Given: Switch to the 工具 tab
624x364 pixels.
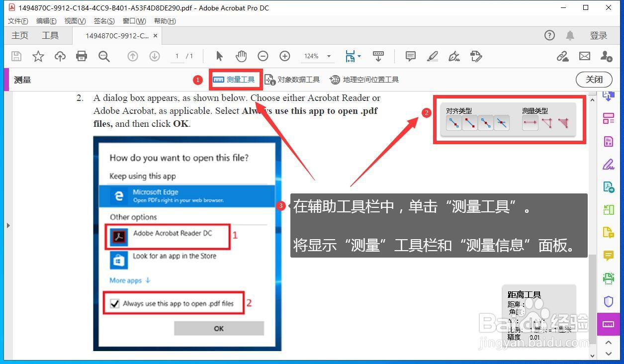Looking at the screenshot, I should 50,35.
